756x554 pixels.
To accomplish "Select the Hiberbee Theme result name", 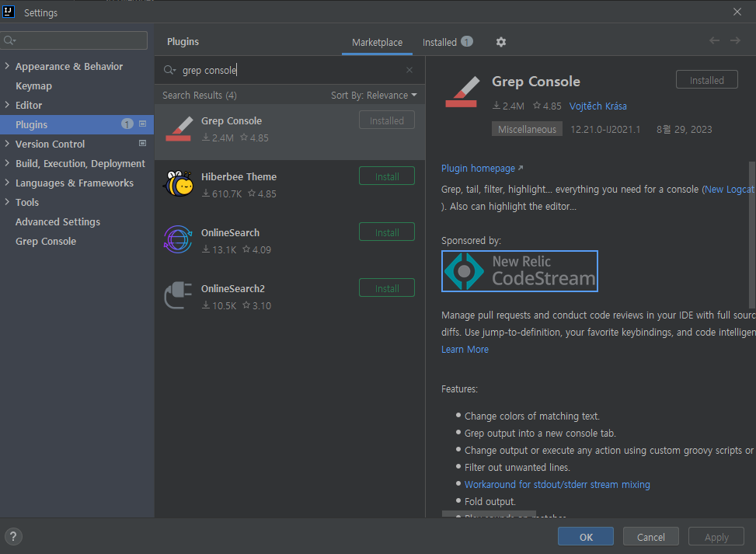I will (239, 177).
